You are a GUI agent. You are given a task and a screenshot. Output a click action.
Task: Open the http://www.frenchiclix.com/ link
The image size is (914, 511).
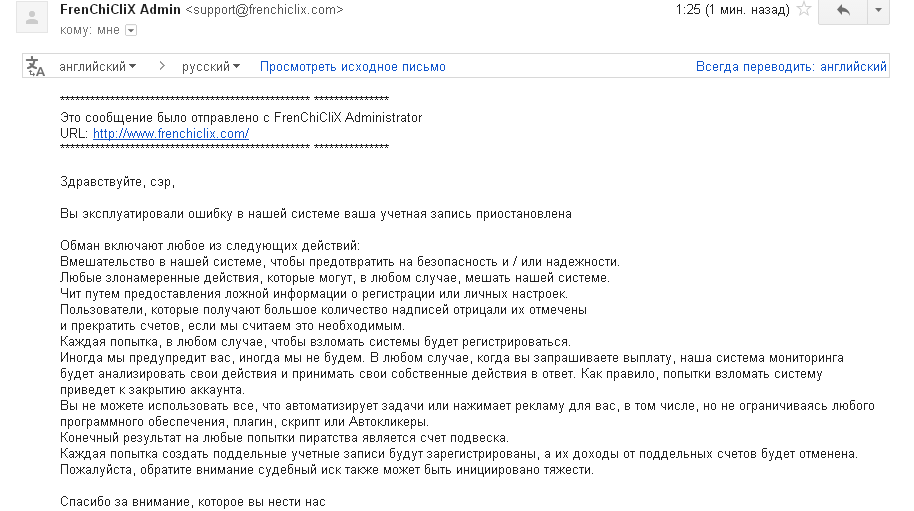pos(170,133)
